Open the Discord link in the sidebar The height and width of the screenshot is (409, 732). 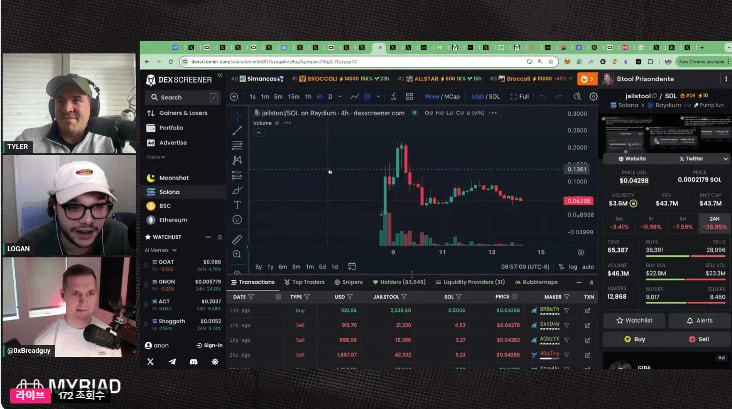click(193, 362)
